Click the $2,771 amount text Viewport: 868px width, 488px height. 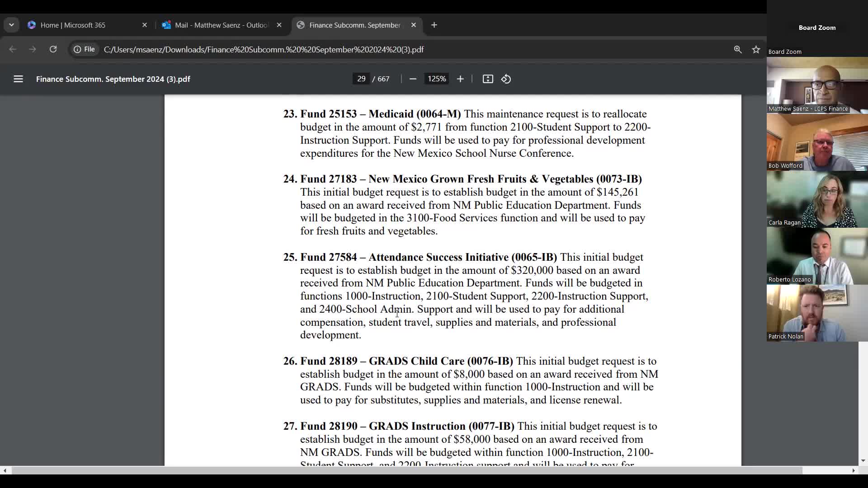(426, 127)
